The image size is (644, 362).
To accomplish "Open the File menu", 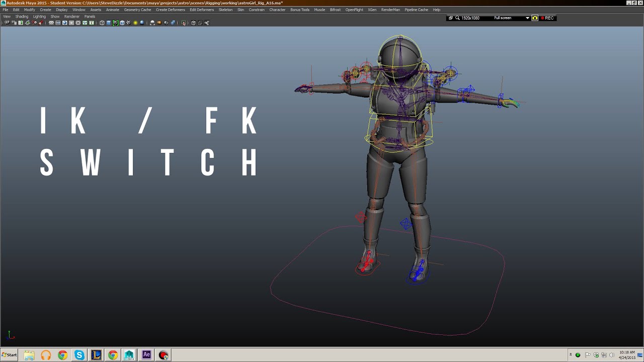I will click(x=5, y=10).
